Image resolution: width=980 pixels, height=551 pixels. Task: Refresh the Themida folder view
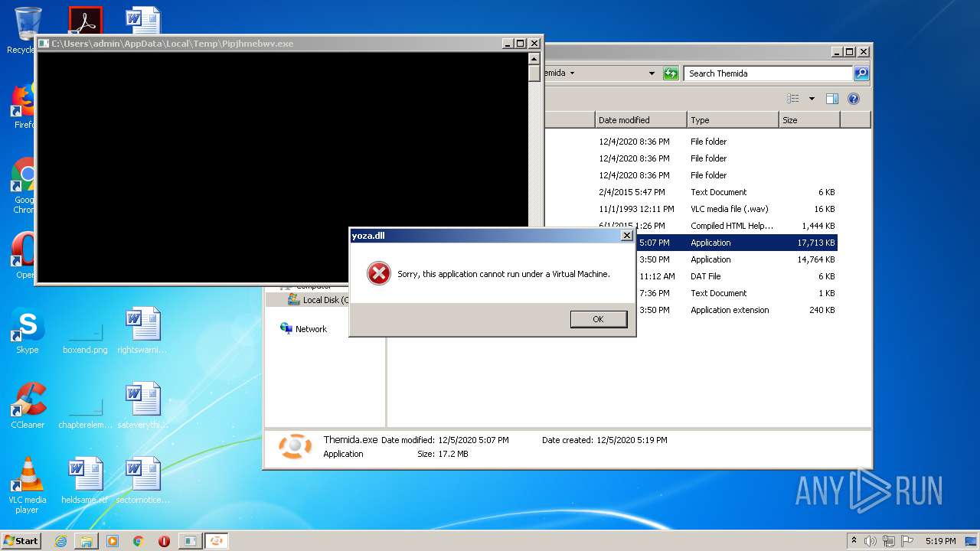671,73
